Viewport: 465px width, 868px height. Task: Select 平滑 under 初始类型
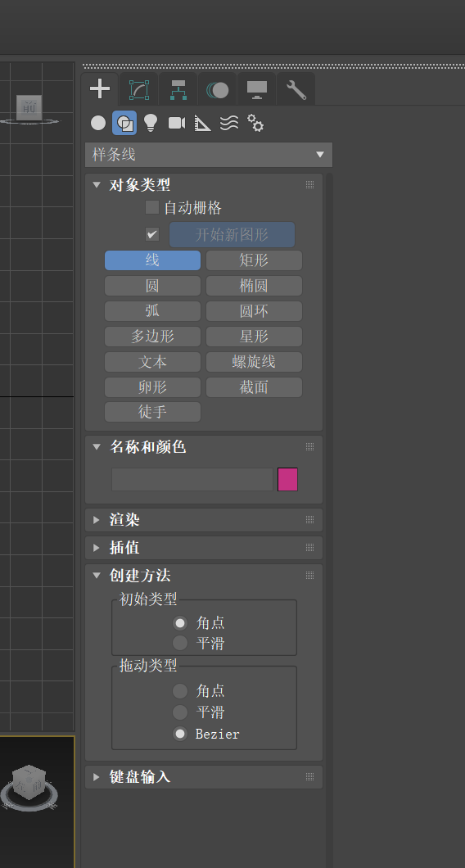(x=180, y=644)
